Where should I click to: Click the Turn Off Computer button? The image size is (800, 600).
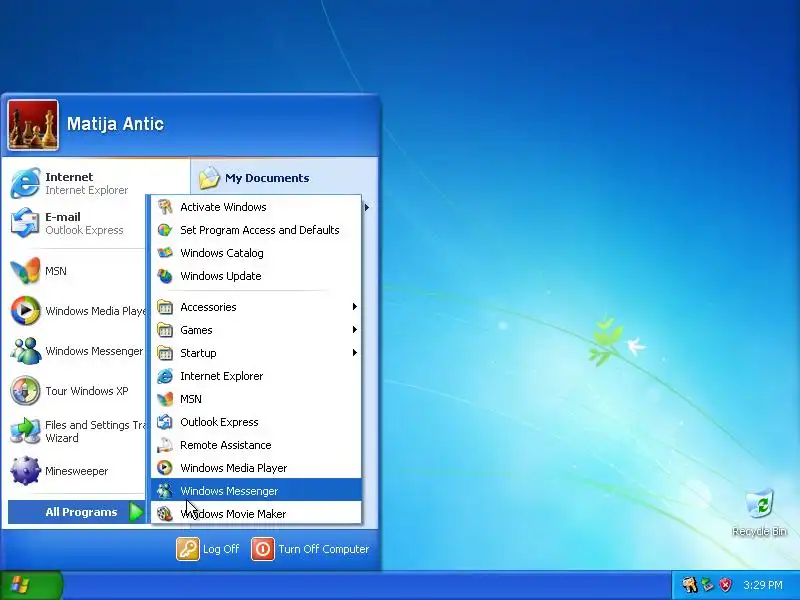(x=310, y=549)
